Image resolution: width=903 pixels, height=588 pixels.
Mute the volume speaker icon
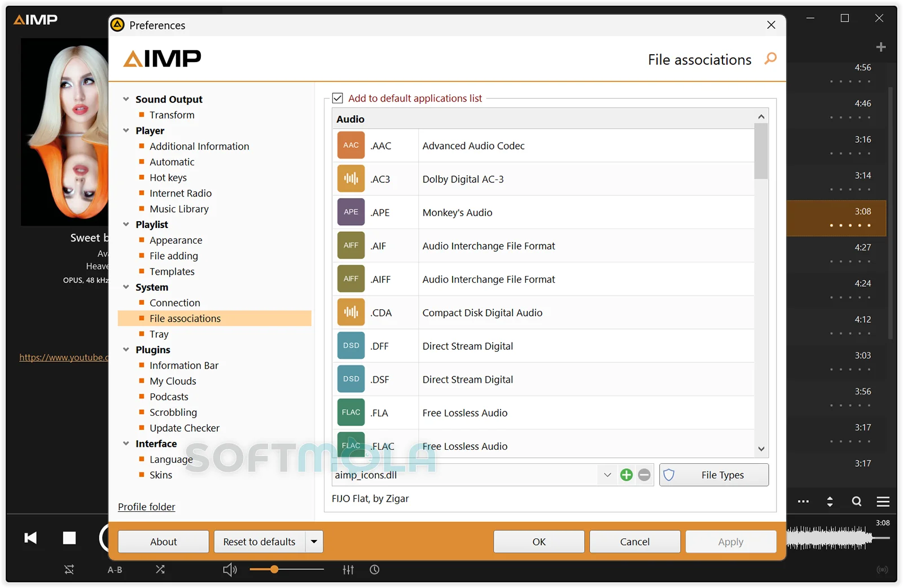coord(230,570)
